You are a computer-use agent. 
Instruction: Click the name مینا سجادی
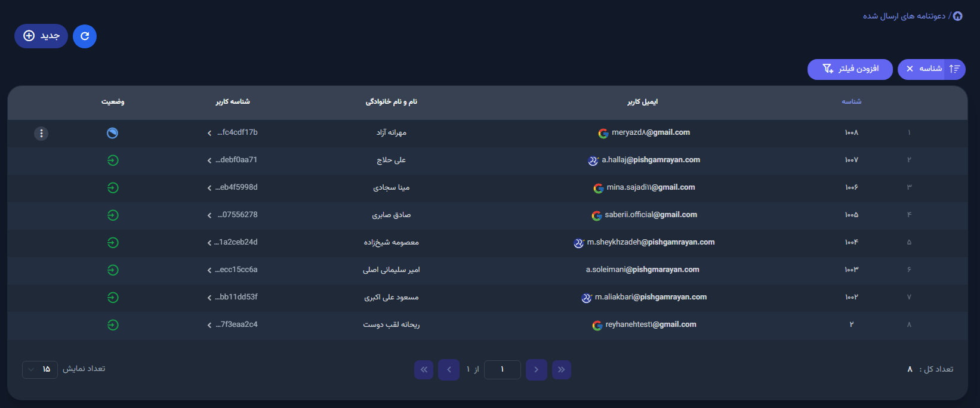(x=392, y=187)
